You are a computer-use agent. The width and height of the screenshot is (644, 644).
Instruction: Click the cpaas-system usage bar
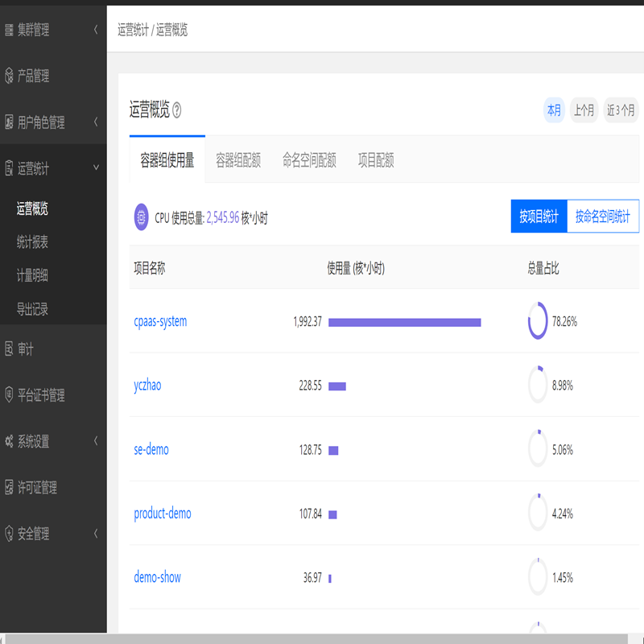(x=406, y=321)
